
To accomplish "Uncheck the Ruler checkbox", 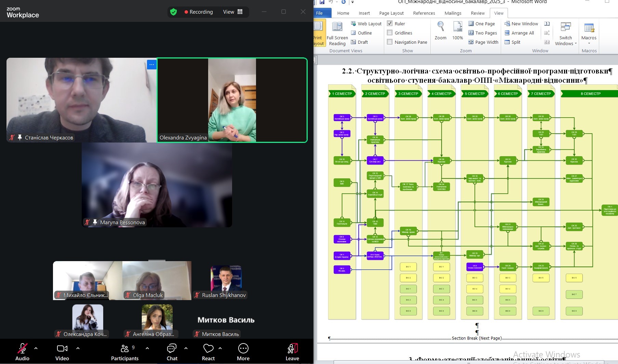I will [x=390, y=24].
